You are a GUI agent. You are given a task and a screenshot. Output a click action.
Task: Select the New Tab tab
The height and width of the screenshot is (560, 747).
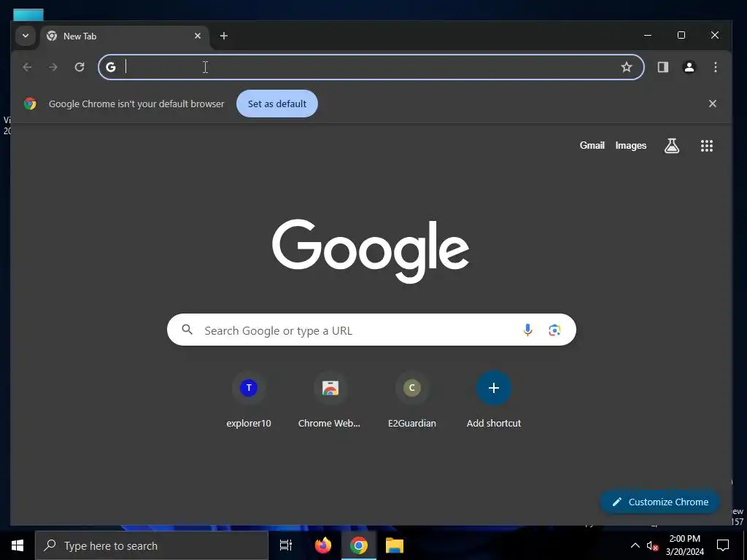click(x=125, y=36)
